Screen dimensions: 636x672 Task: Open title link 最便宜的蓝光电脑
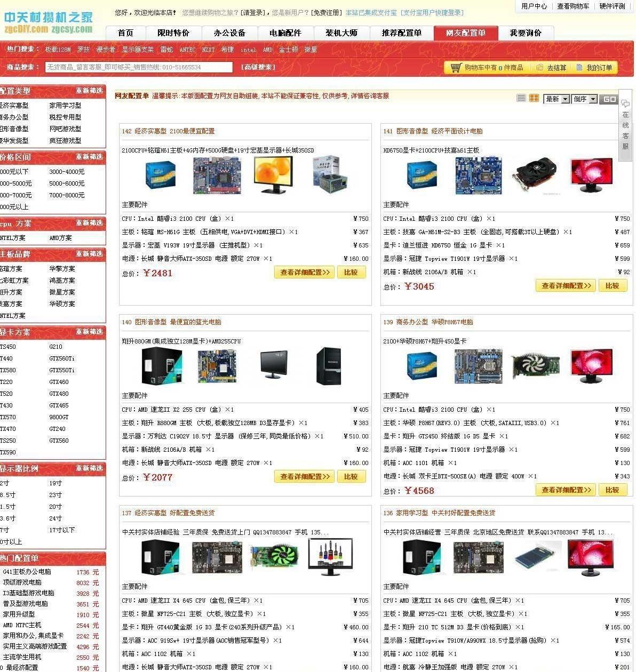195,322
